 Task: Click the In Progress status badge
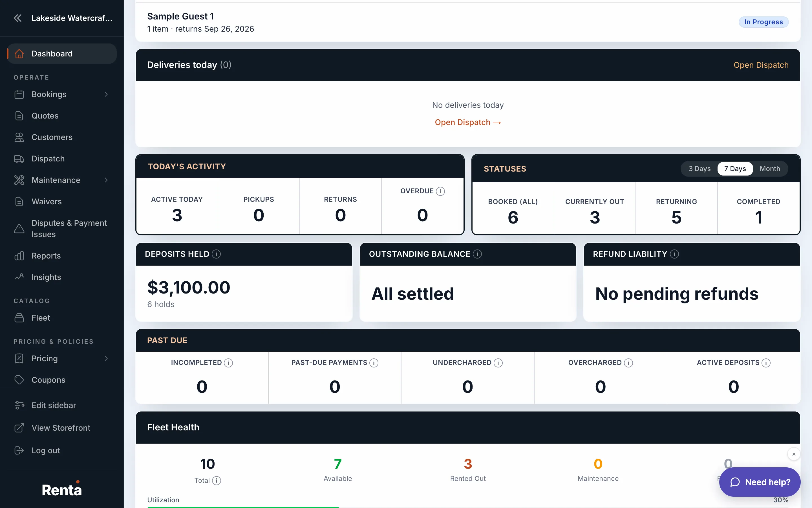click(763, 22)
